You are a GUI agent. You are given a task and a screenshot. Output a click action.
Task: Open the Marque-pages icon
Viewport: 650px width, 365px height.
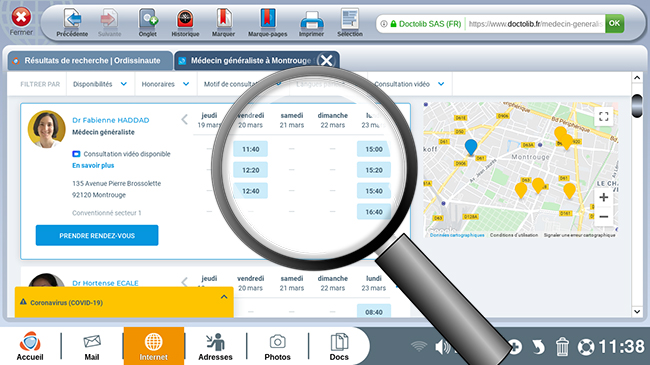268,19
